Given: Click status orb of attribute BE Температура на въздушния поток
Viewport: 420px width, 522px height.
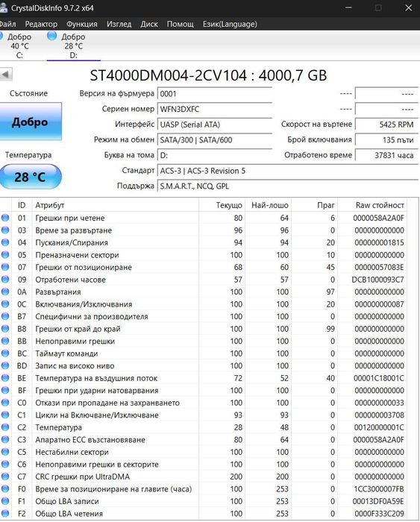Looking at the screenshot, I should pos(5,378).
